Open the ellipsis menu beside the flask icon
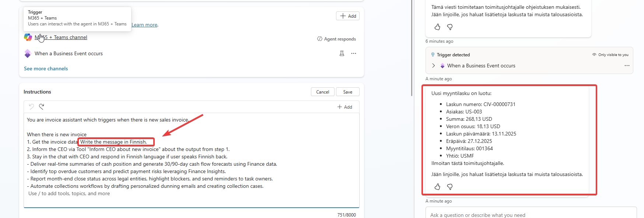 354,53
